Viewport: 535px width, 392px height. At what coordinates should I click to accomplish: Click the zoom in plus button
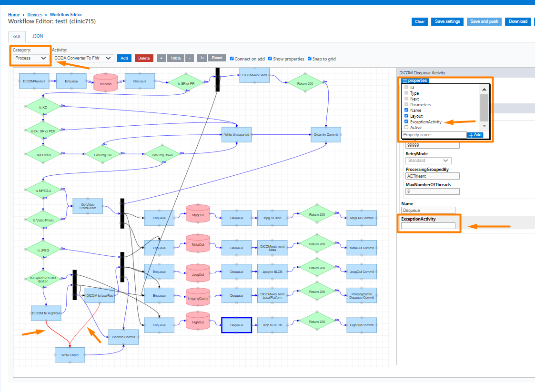pos(161,58)
